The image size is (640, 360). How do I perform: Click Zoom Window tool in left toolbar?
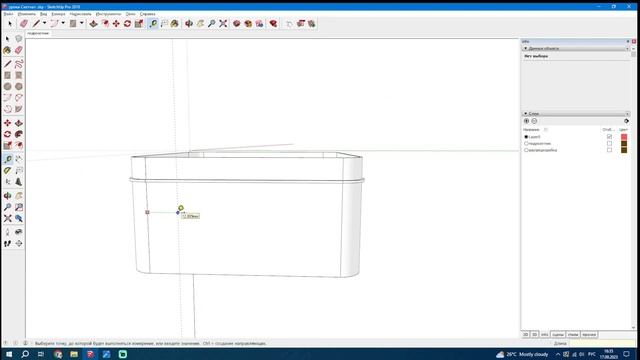click(19, 207)
